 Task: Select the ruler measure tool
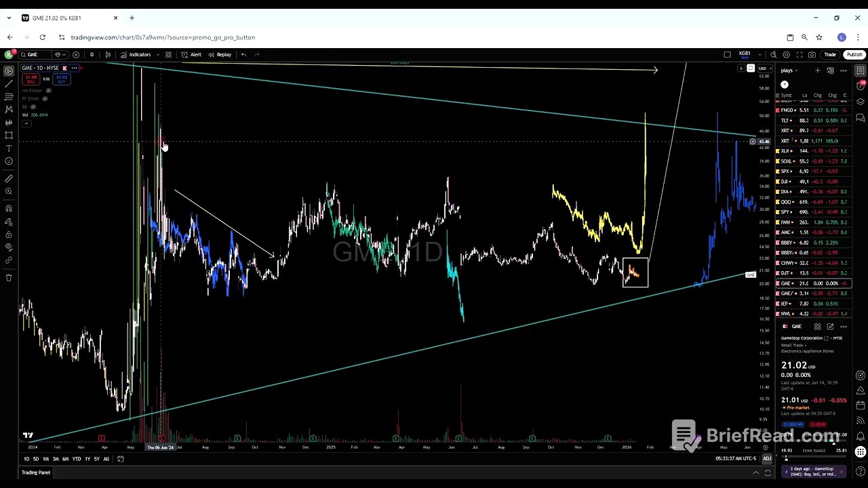tap(9, 178)
